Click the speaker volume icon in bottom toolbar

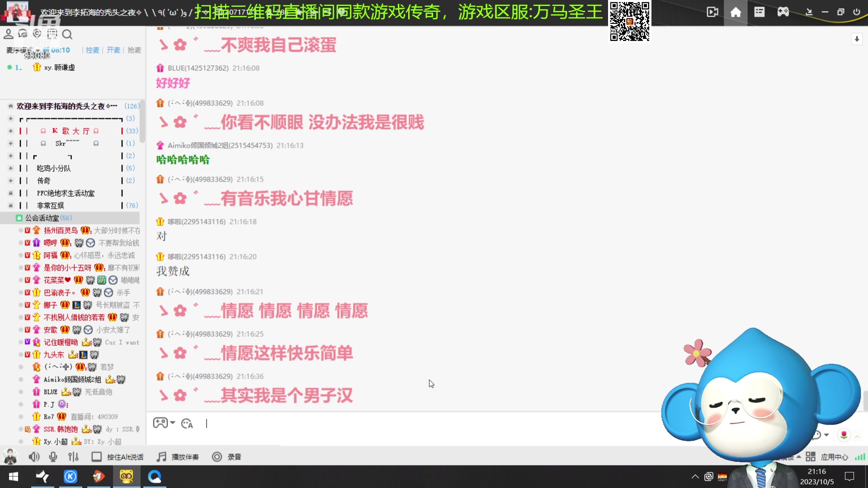point(34,457)
